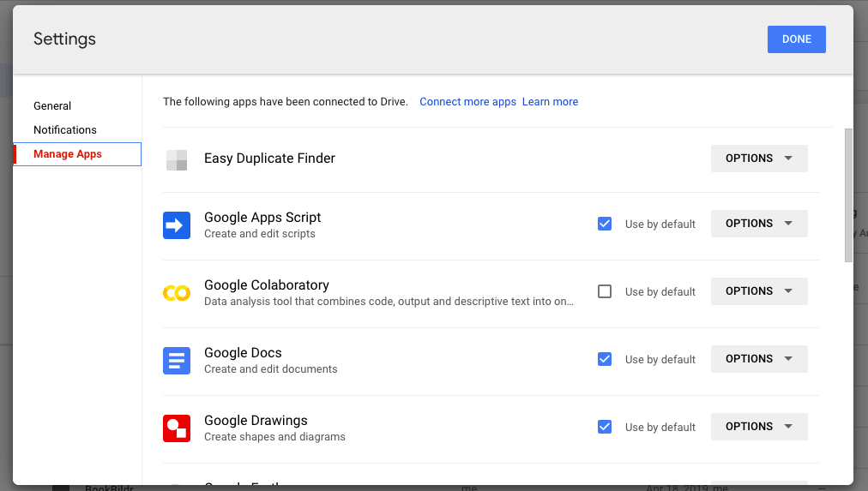Open Options dropdown for Google Apps Script
The height and width of the screenshot is (491, 868).
[759, 224]
